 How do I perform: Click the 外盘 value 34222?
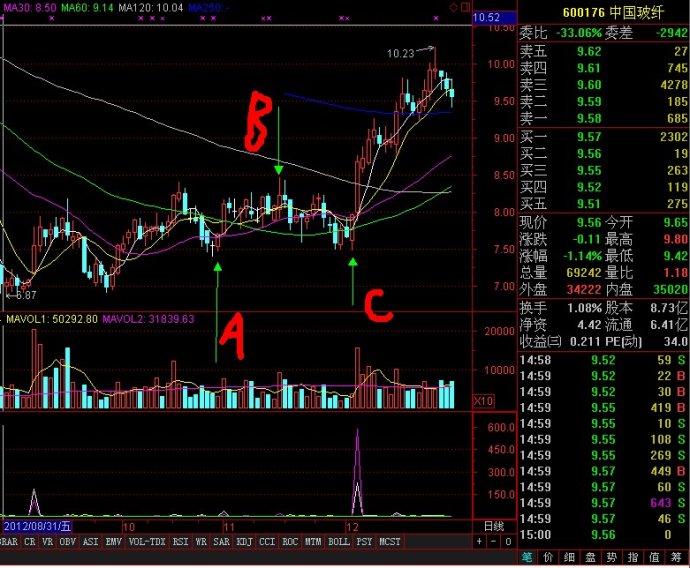point(584,289)
